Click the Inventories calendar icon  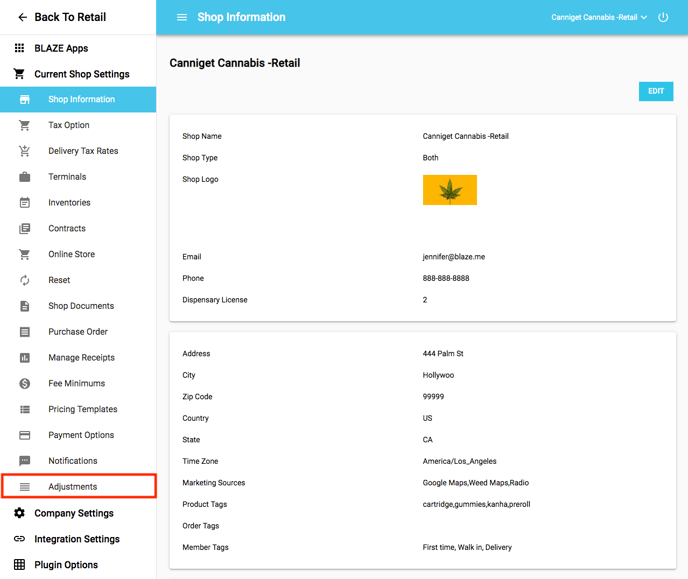click(x=25, y=203)
